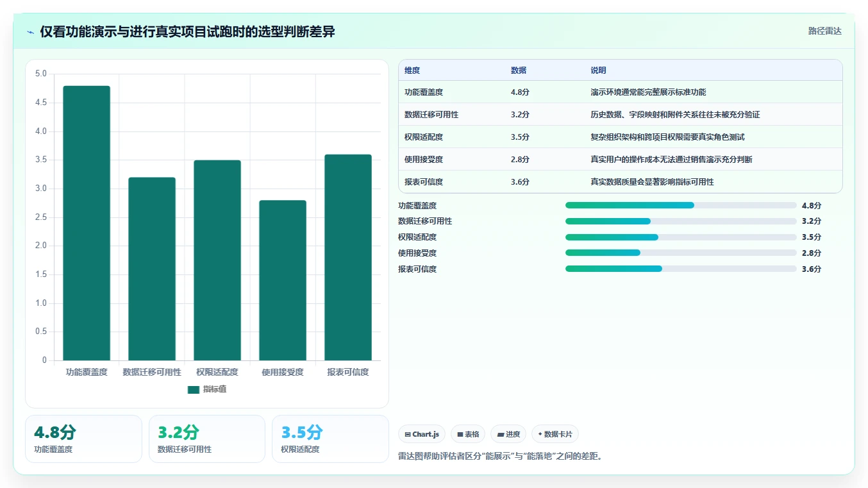Click the 5.0 y-axis tick label

41,74
